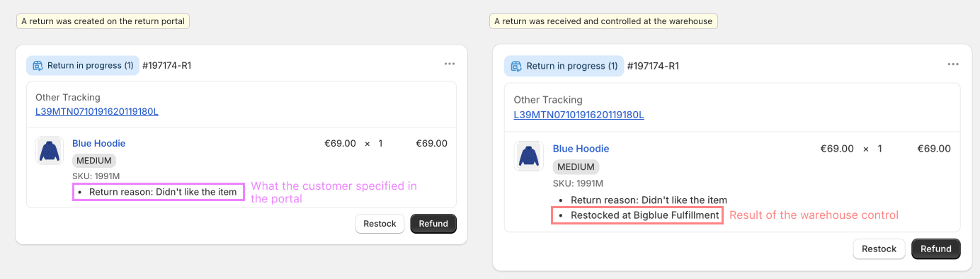Click the return icon in right Return in progress badge
Viewport: 980px width, 279px height.
(516, 66)
